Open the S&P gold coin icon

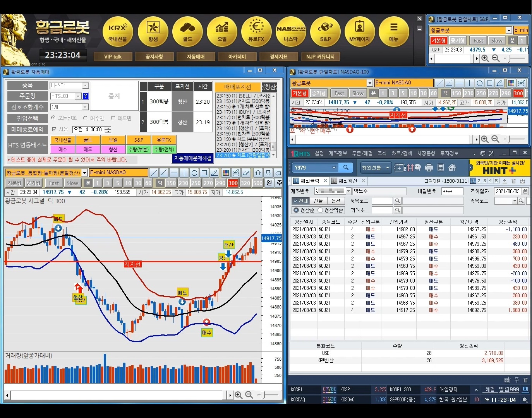[325, 32]
